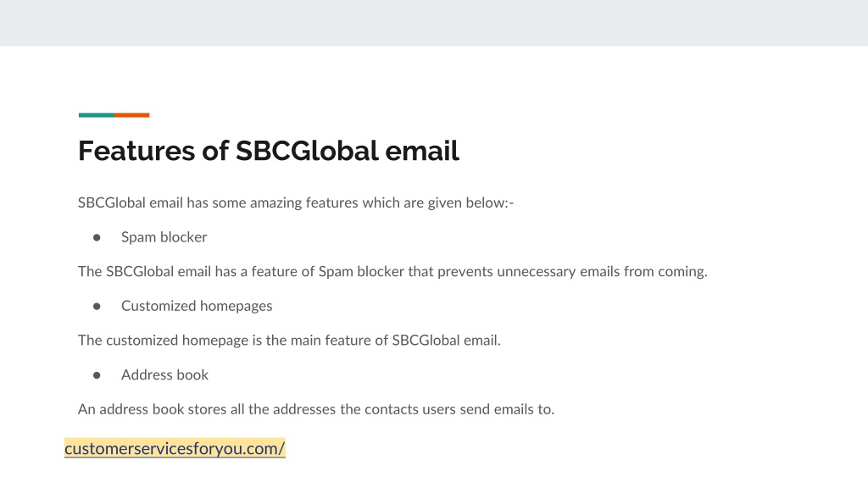Open the customerservicesforyou.com link
Image resolution: width=868 pixels, height=488 pixels.
pyautogui.click(x=175, y=448)
